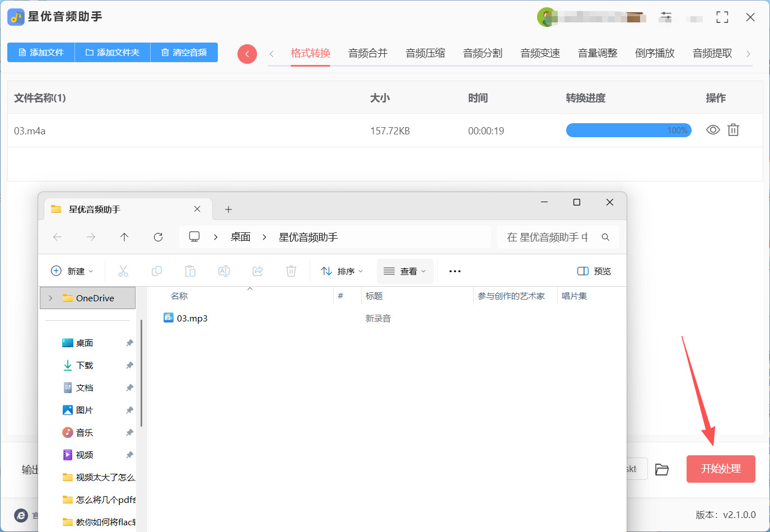Click the 开始处理 button

721,469
